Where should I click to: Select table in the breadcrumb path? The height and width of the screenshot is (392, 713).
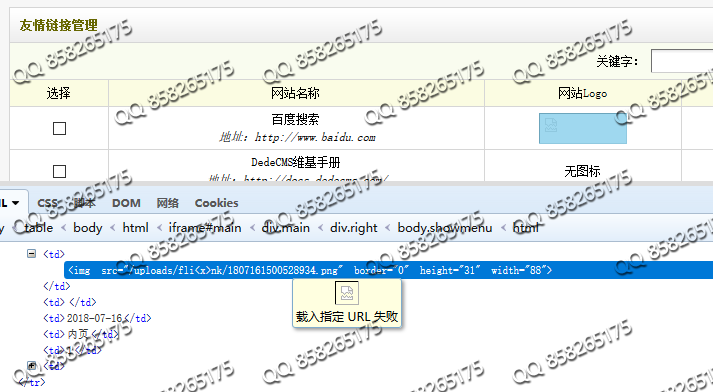pos(38,227)
